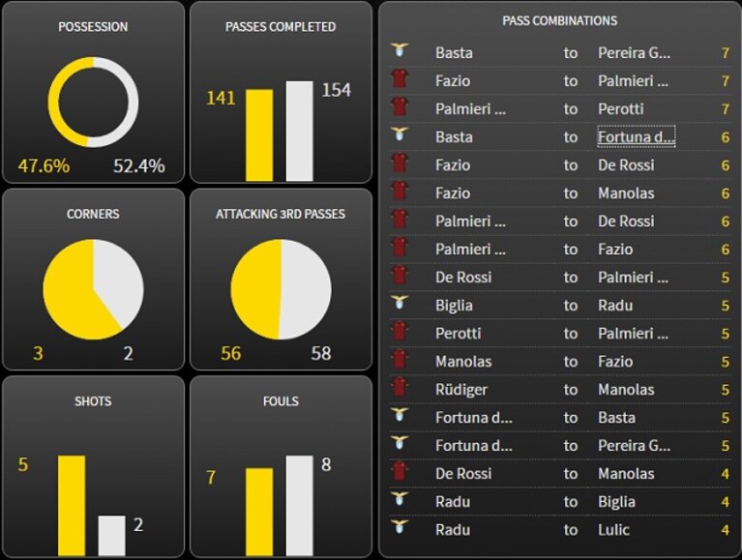742x560 pixels.
Task: Click the Pass Combinations panel heading
Action: pyautogui.click(x=559, y=21)
